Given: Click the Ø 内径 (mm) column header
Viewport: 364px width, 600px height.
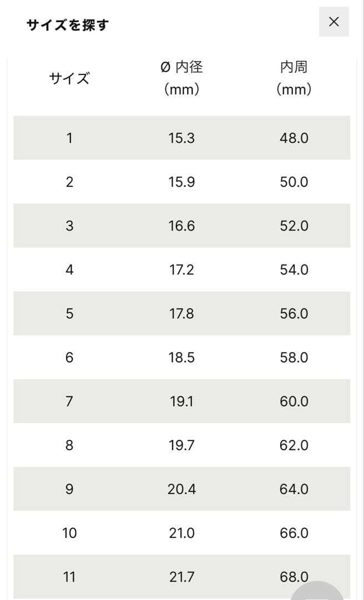Looking at the screenshot, I should pos(181,78).
